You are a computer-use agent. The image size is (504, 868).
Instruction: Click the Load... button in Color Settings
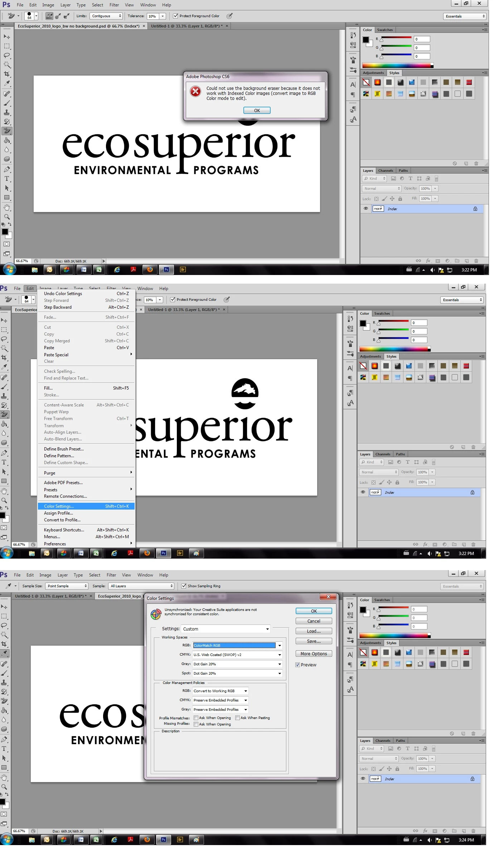(x=314, y=631)
